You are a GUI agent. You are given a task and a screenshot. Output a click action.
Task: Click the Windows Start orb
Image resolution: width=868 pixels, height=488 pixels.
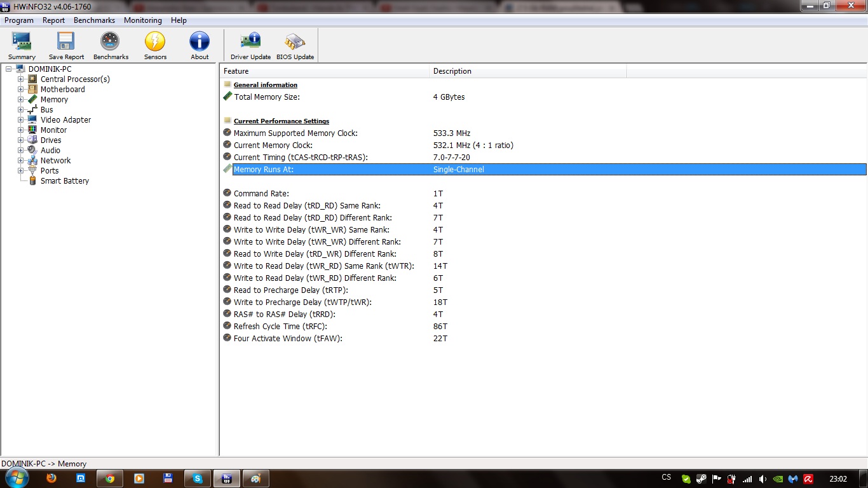tap(17, 478)
